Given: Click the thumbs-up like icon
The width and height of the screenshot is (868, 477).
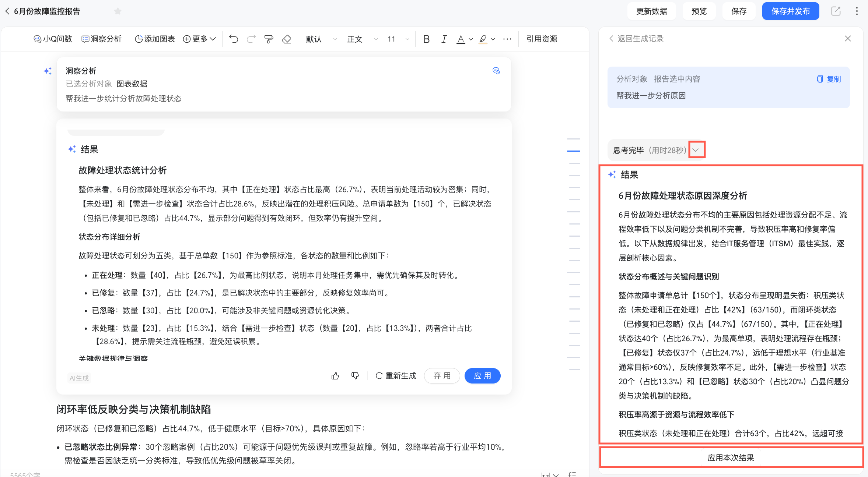Looking at the screenshot, I should tap(335, 376).
